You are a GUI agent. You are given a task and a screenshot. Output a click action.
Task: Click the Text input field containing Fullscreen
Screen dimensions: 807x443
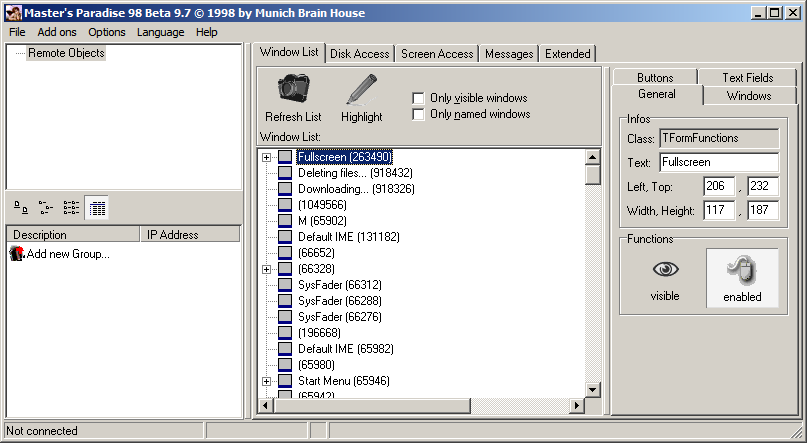tap(717, 162)
